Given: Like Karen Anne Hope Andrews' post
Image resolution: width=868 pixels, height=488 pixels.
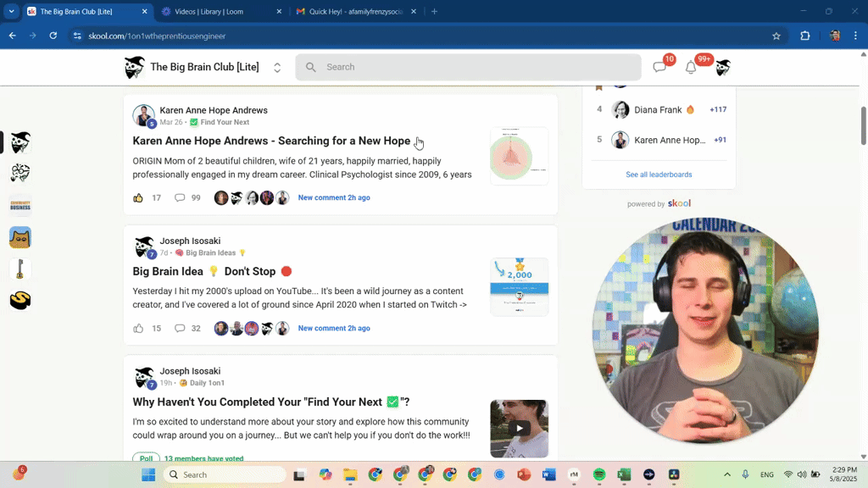Looking at the screenshot, I should click(x=138, y=197).
